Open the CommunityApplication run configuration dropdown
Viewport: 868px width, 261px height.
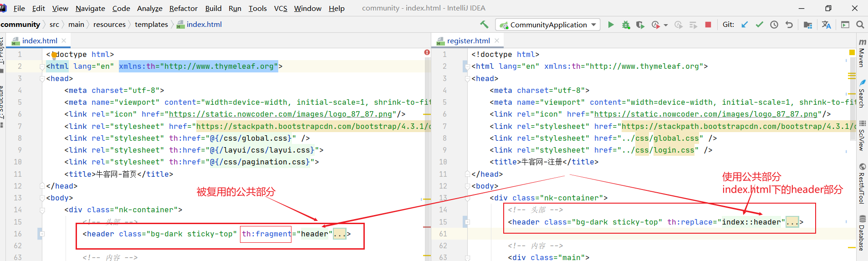(548, 25)
